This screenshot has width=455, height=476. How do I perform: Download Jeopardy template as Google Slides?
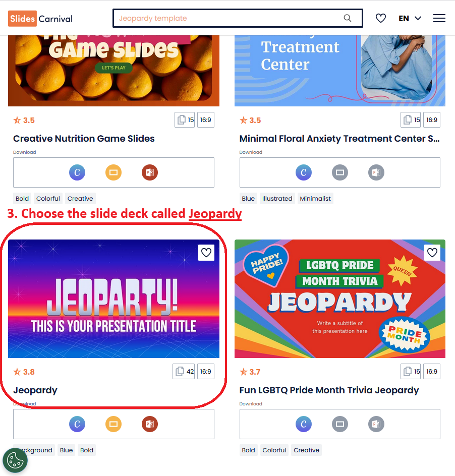113,424
